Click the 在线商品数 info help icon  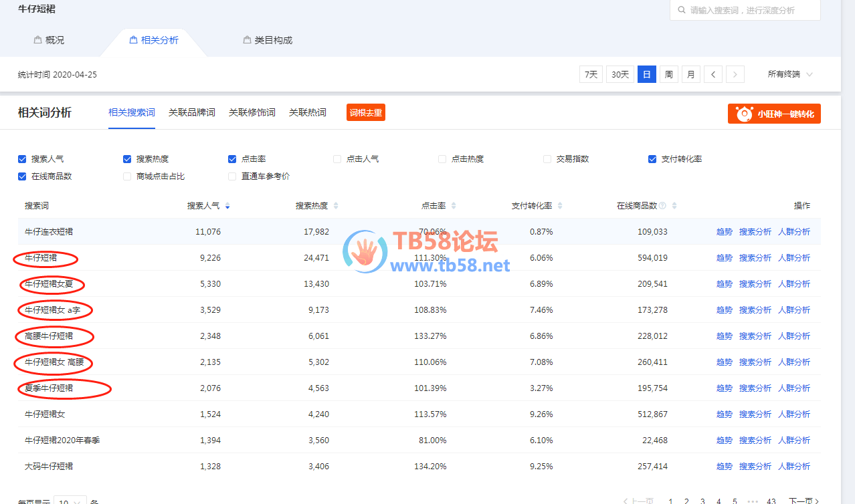(662, 206)
